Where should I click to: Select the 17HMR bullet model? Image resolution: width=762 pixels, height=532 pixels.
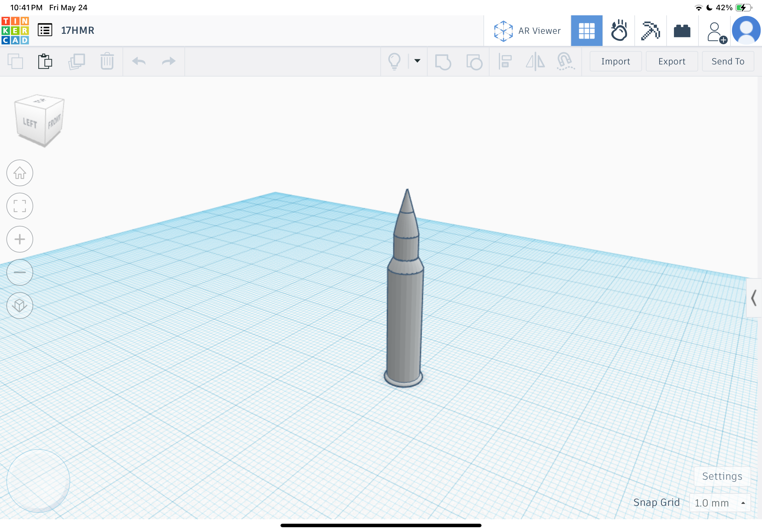(404, 299)
